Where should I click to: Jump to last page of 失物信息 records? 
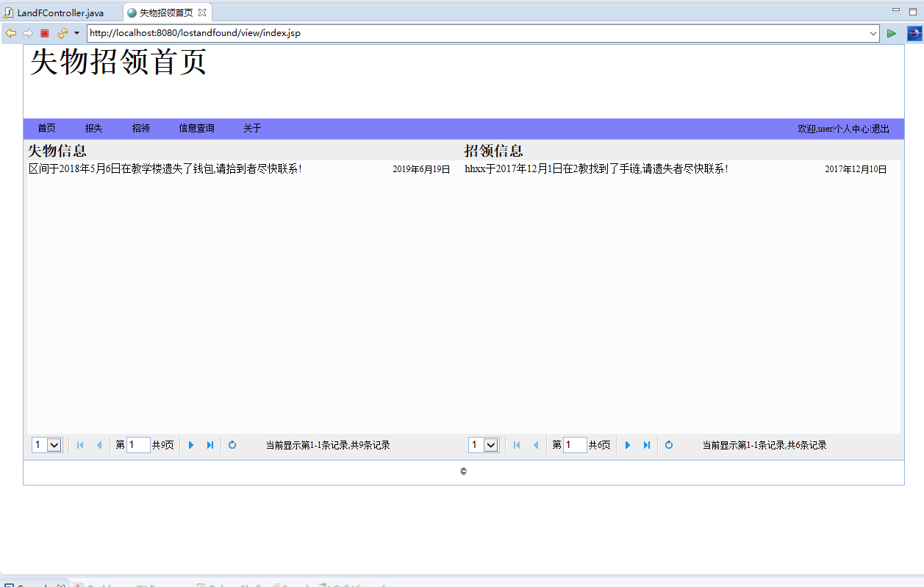point(210,444)
